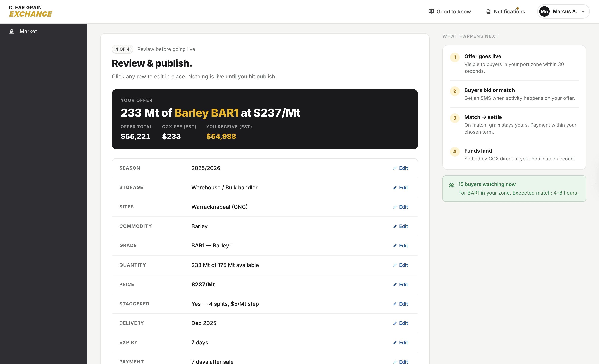Edit the Delivery month Dec 2025

(x=400, y=323)
